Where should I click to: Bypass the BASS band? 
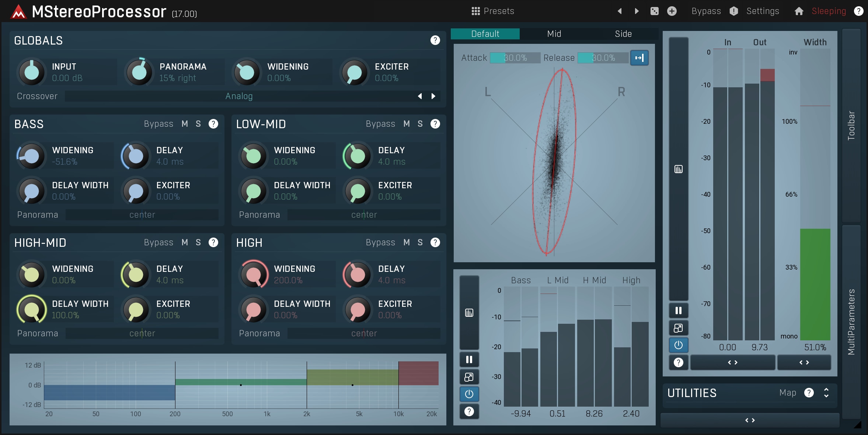pyautogui.click(x=158, y=124)
